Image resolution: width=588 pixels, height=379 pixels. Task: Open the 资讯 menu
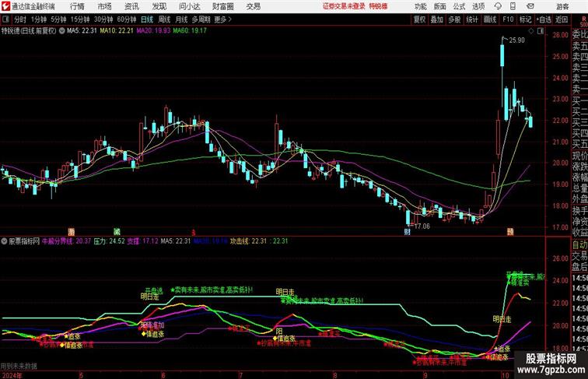(131, 6)
